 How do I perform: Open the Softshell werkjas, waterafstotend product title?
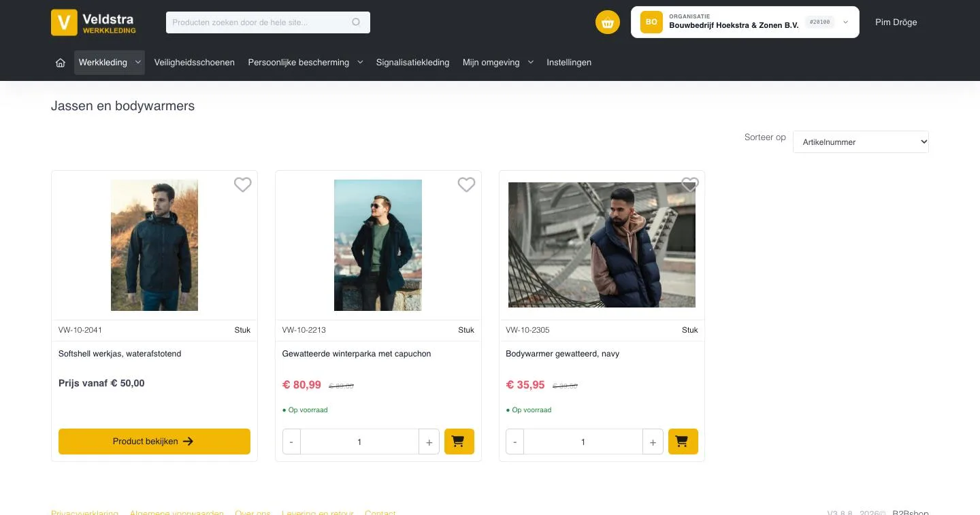120,354
